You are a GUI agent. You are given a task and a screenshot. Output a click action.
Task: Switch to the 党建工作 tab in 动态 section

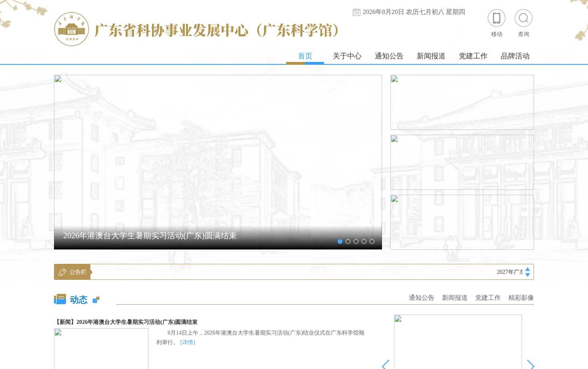pos(488,298)
